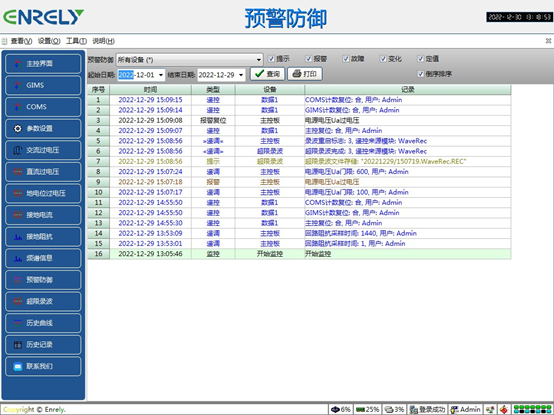Sort by the 设备 column header

pos(270,90)
